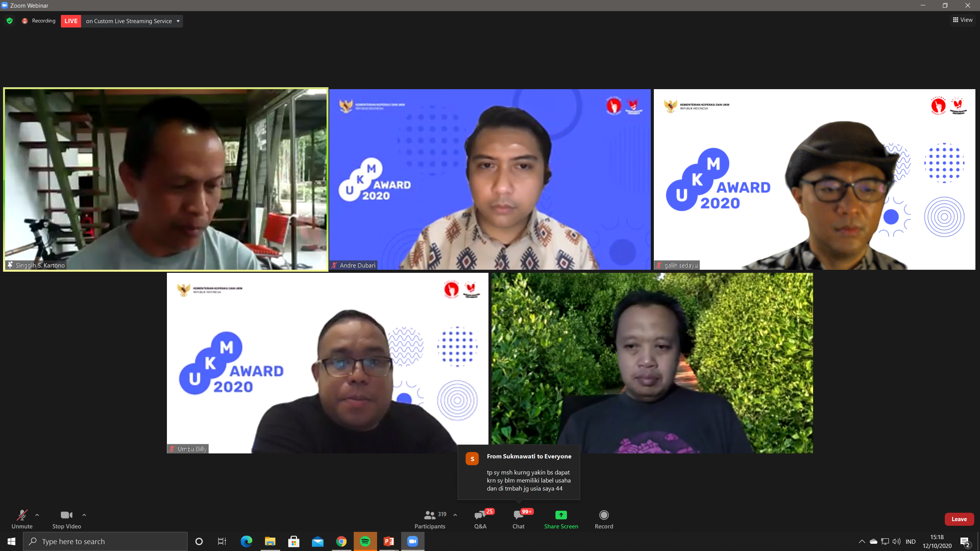Open the Participants panel
The height and width of the screenshot is (551, 980).
[x=430, y=519]
